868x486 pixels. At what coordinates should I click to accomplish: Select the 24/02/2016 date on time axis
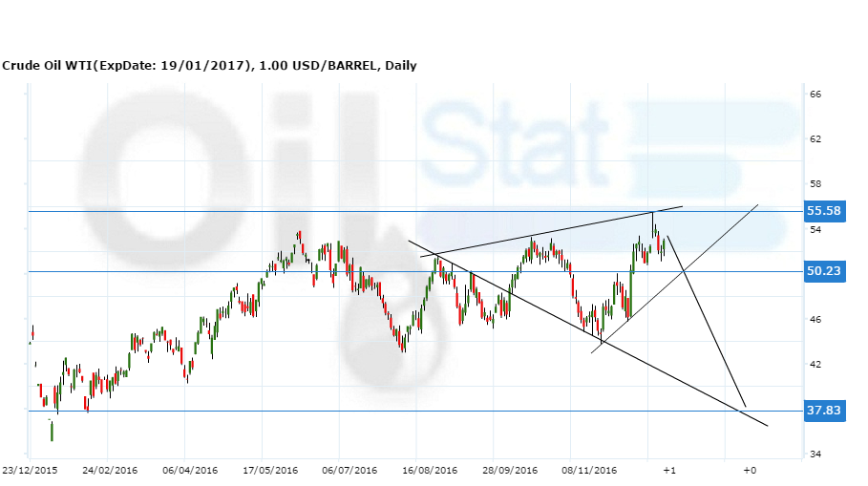click(x=108, y=471)
